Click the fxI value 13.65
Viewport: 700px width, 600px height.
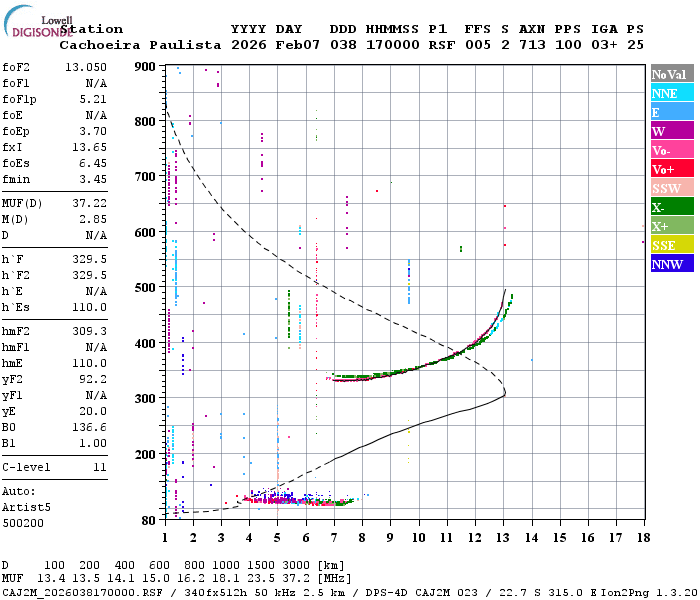point(89,147)
